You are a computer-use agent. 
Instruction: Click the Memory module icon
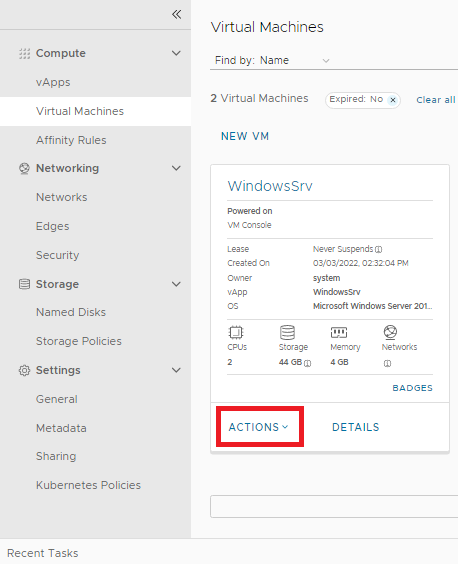pos(339,332)
